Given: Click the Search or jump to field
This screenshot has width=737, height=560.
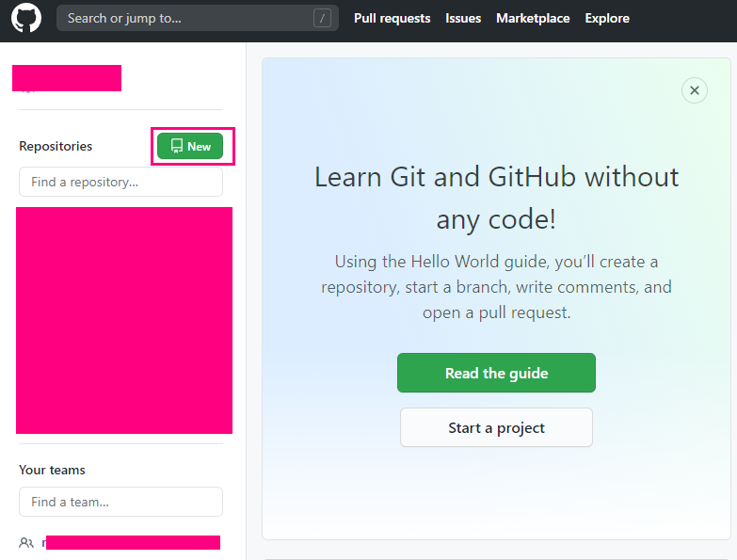Looking at the screenshot, I should click(x=198, y=18).
